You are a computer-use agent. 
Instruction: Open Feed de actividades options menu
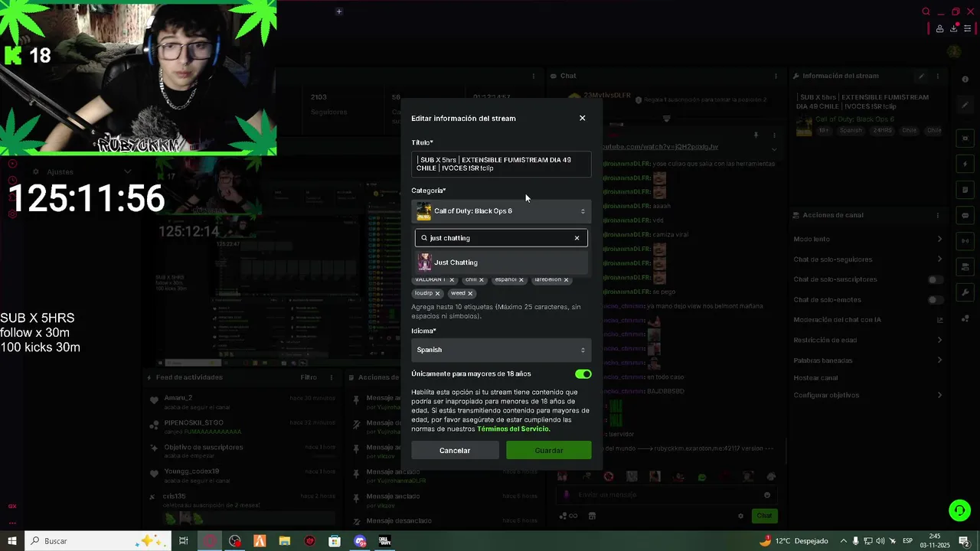332,377
